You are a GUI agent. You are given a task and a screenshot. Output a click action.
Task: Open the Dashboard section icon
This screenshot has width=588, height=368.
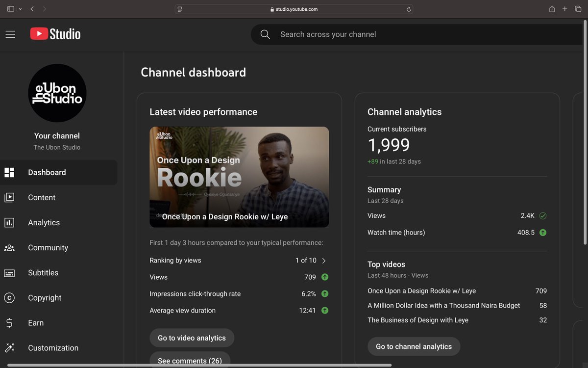9,172
